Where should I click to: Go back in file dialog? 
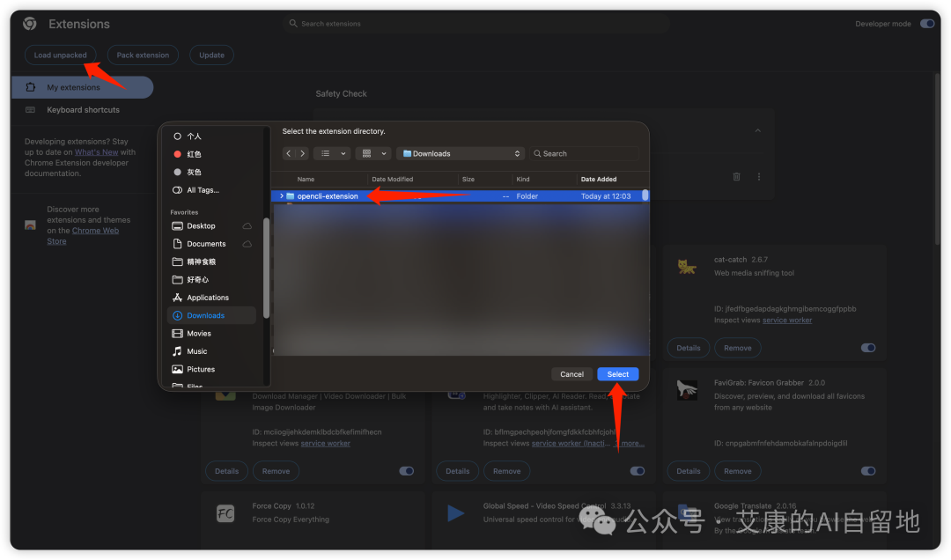289,153
